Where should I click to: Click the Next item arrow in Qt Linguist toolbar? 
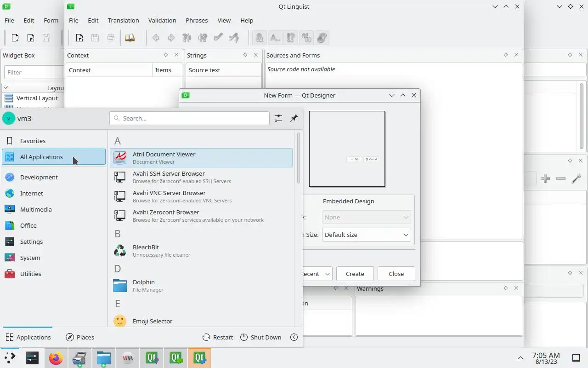171,38
